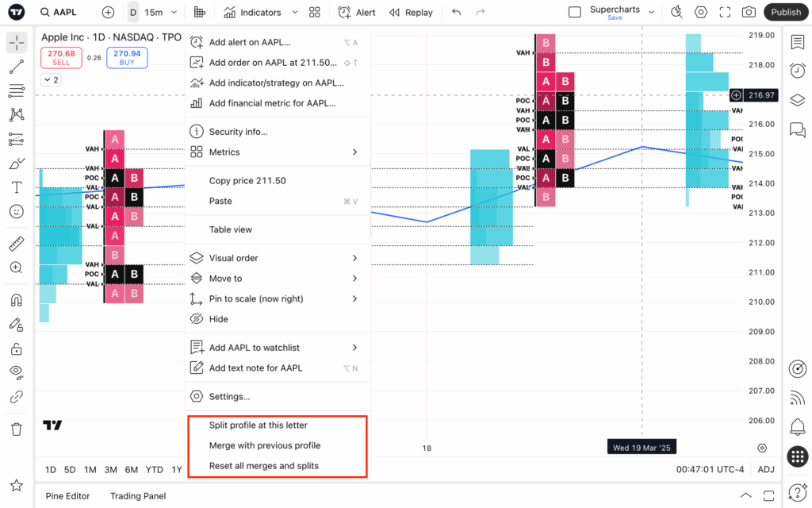The image size is (812, 508).
Task: Click the trash remove objects icon
Action: click(x=16, y=429)
